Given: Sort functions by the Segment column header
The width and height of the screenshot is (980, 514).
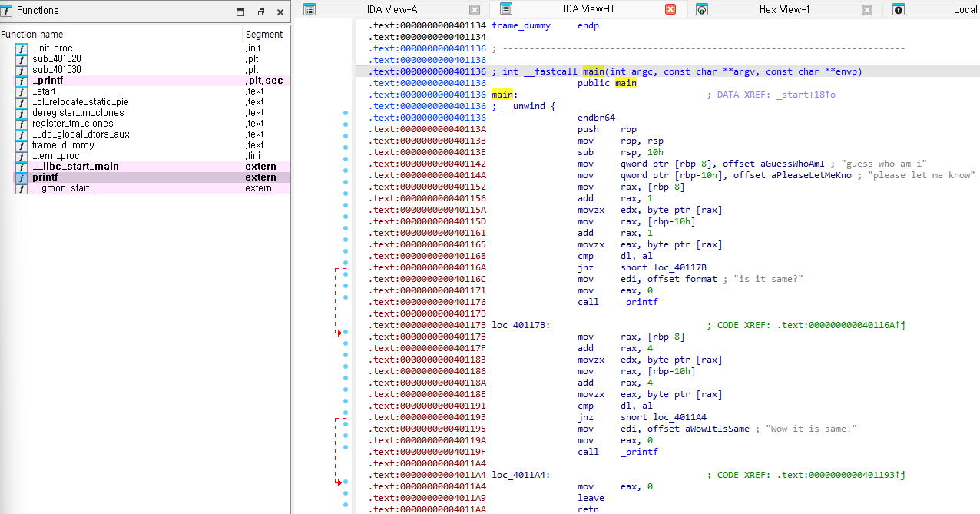Looking at the screenshot, I should [x=263, y=35].
